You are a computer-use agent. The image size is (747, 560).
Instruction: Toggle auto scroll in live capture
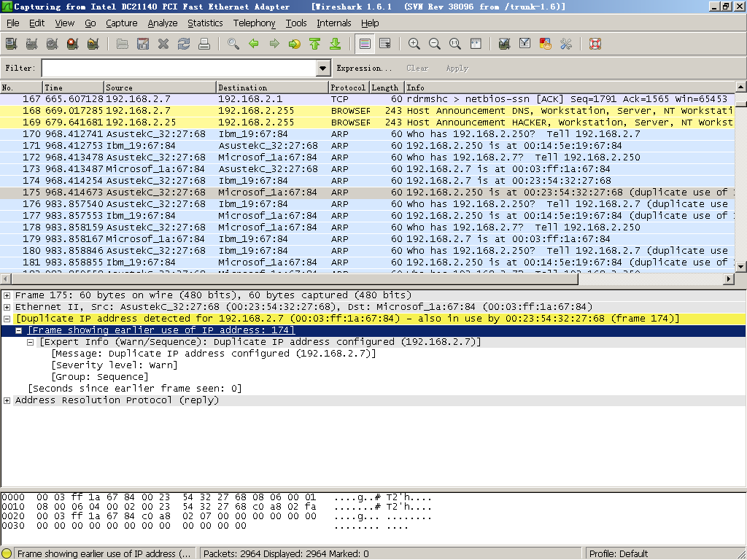385,44
